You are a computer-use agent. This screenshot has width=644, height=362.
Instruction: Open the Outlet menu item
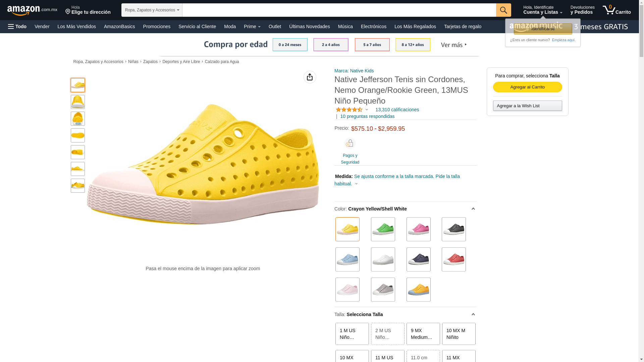[275, 26]
